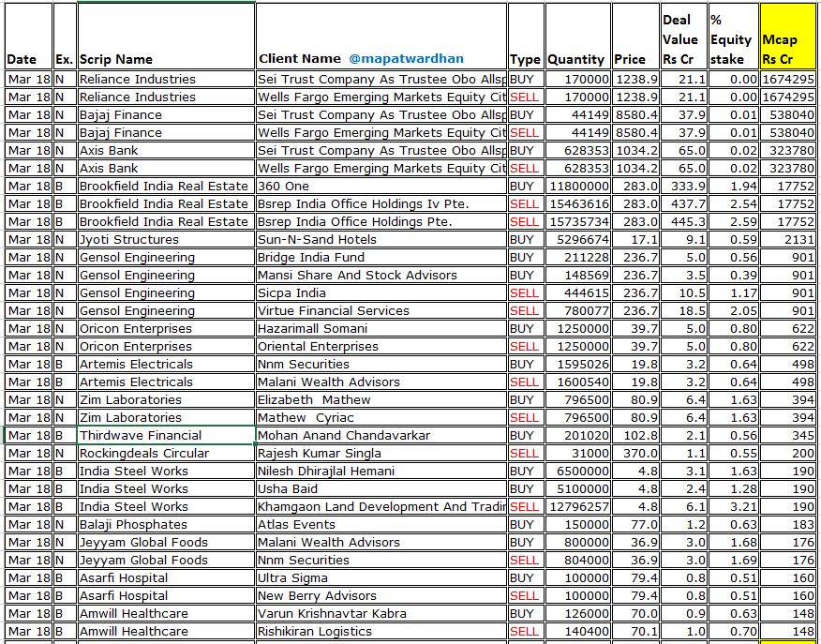821x644 pixels.
Task: Click the 11800000 quantity cell
Action: click(x=577, y=187)
